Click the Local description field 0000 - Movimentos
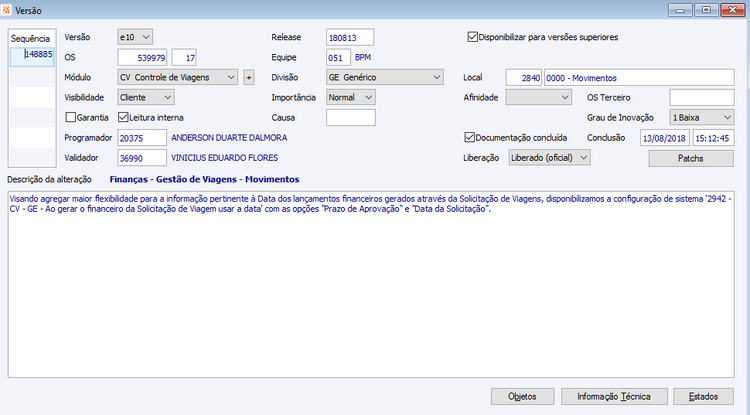 [639, 77]
